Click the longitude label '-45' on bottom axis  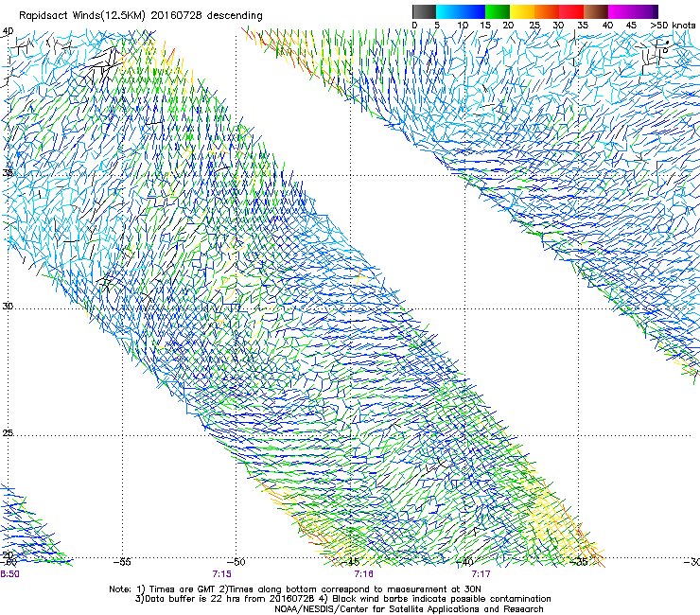[x=350, y=562]
